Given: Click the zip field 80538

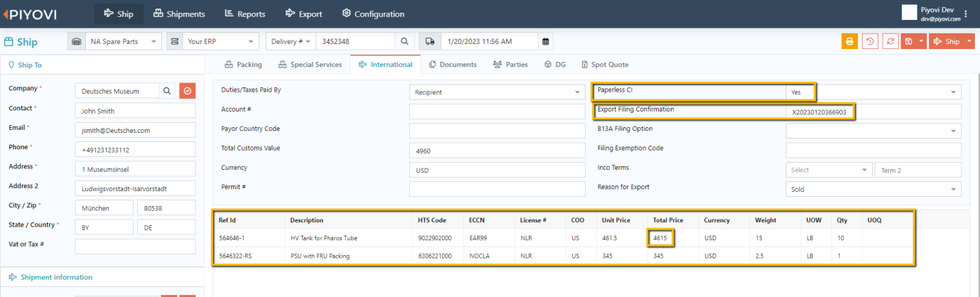Looking at the screenshot, I should click(166, 207).
